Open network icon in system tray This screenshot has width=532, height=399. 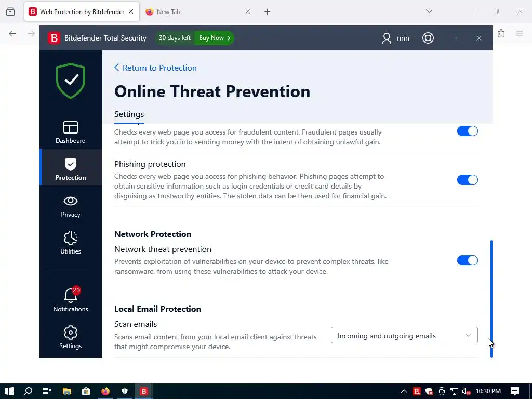(454, 392)
